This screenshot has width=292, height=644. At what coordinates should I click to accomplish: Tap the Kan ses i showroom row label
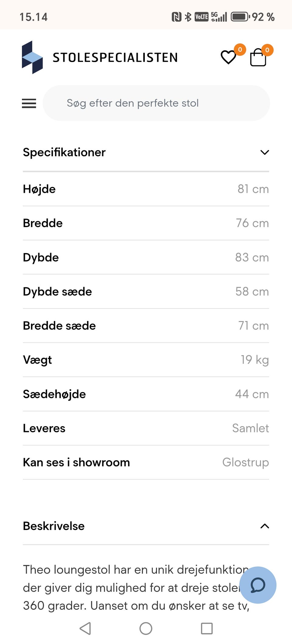pos(76,462)
